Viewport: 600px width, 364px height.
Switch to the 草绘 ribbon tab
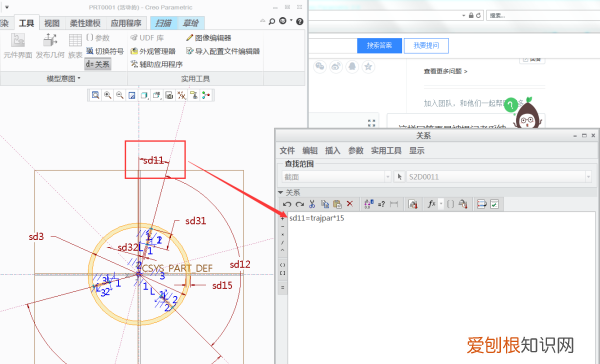(x=191, y=23)
